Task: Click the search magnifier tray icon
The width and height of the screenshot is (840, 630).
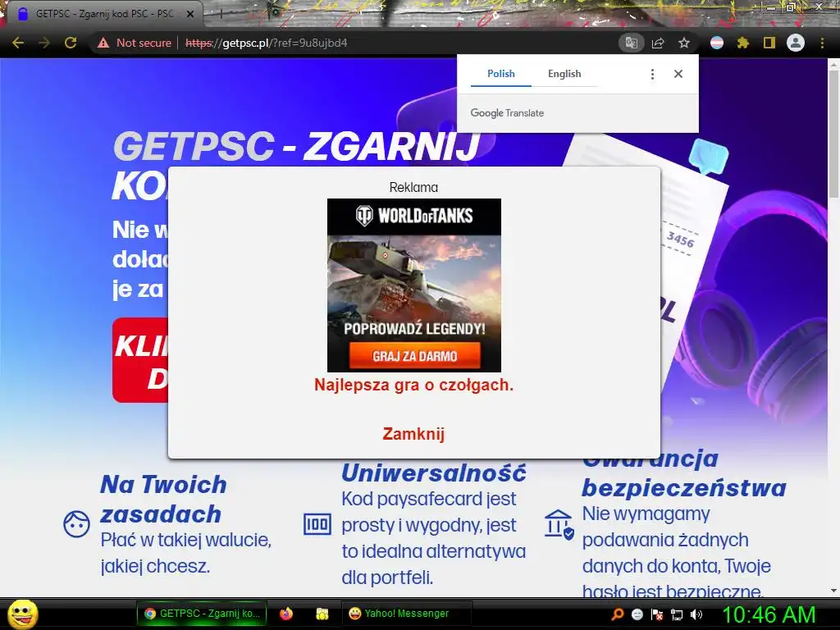Action: pyautogui.click(x=618, y=614)
